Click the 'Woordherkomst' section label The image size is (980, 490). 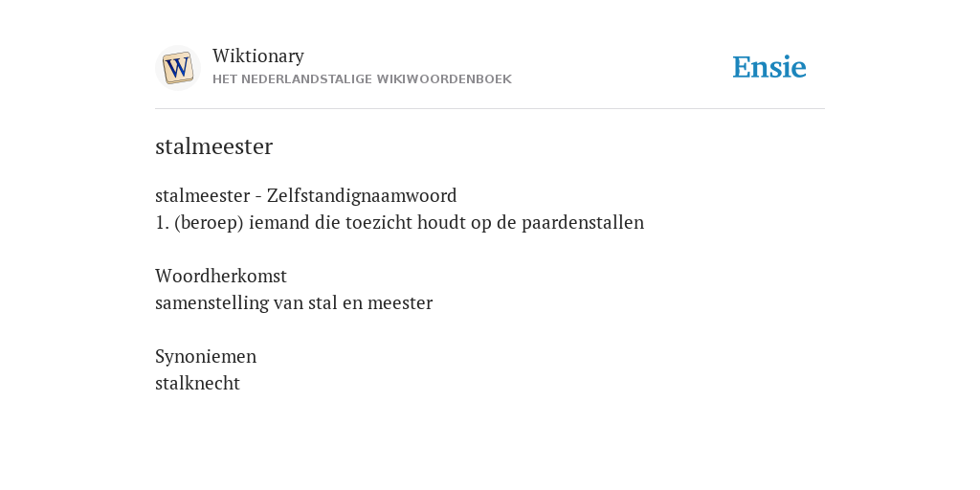pyautogui.click(x=221, y=276)
